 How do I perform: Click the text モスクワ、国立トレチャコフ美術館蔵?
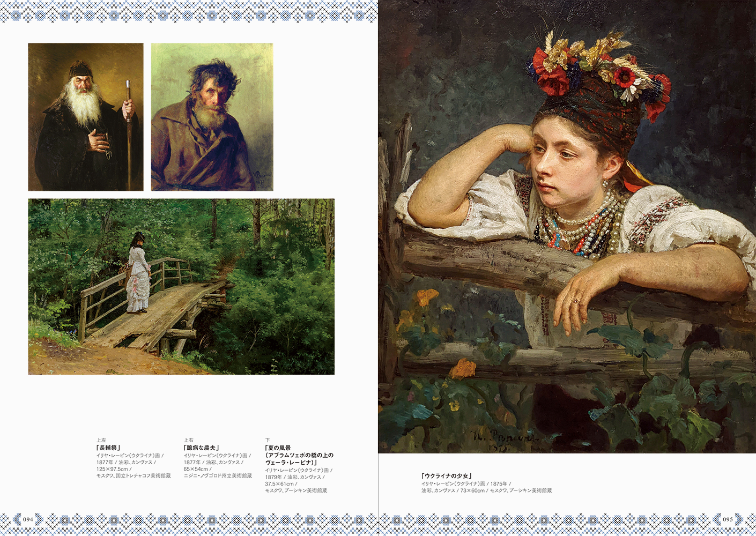tap(134, 476)
